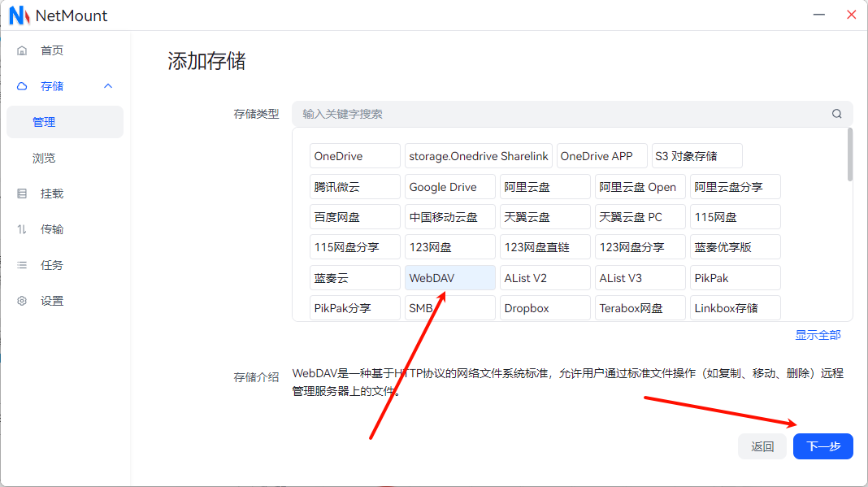Select Google Drive storage type
The height and width of the screenshot is (487, 868).
point(450,187)
